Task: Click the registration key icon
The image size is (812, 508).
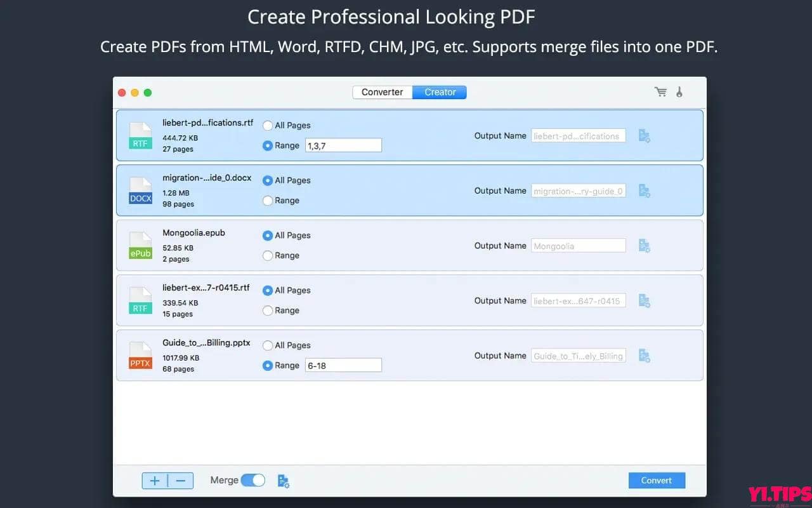Action: 679,91
